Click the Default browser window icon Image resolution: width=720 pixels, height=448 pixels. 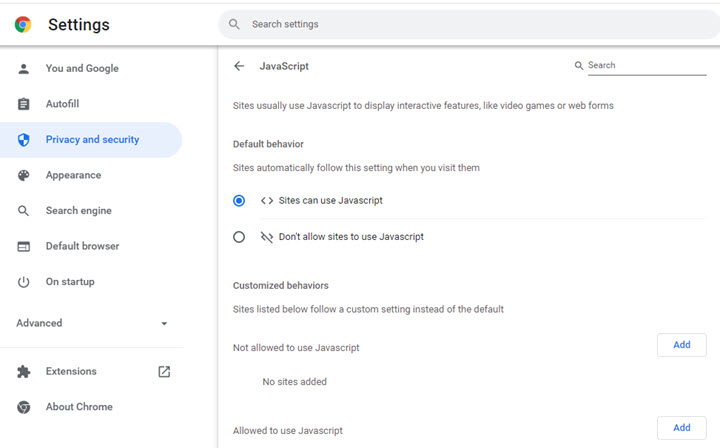(24, 246)
